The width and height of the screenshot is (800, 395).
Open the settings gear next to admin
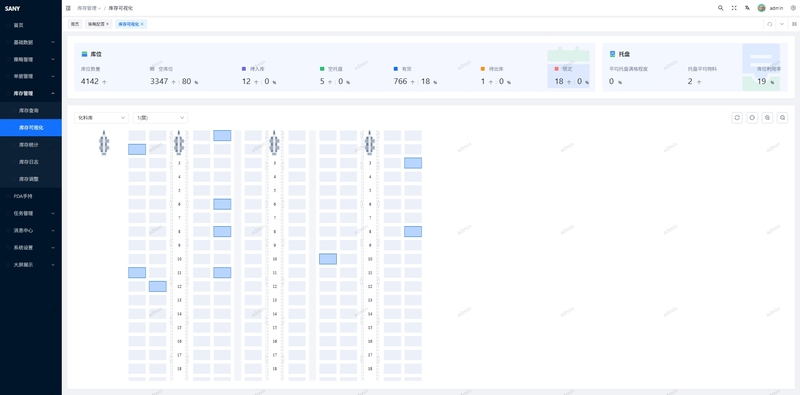point(793,8)
